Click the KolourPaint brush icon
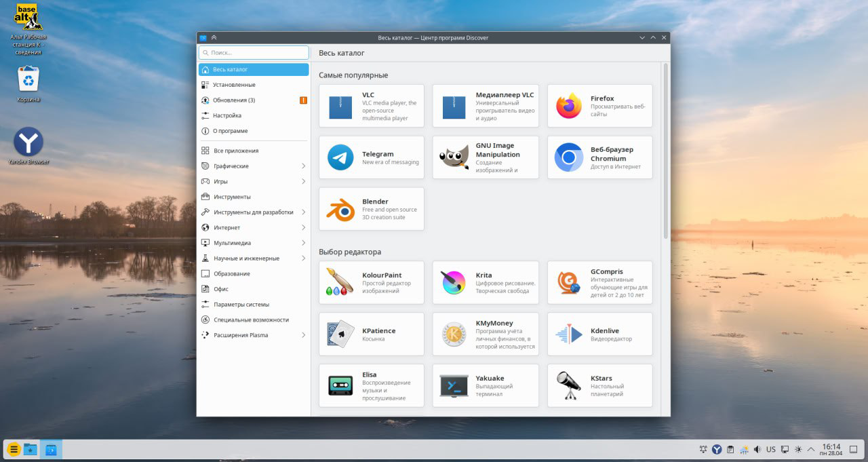This screenshot has height=462, width=868. tap(340, 282)
